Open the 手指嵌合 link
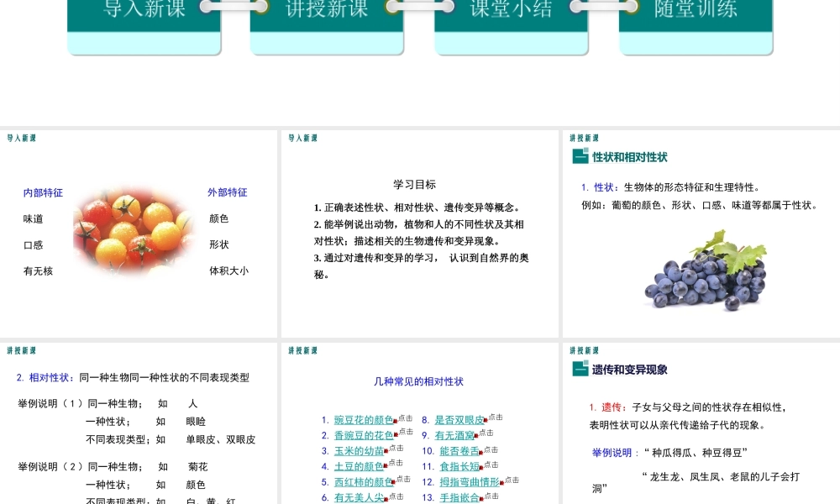Screen dimensions: 840x504 pyautogui.click(x=459, y=497)
